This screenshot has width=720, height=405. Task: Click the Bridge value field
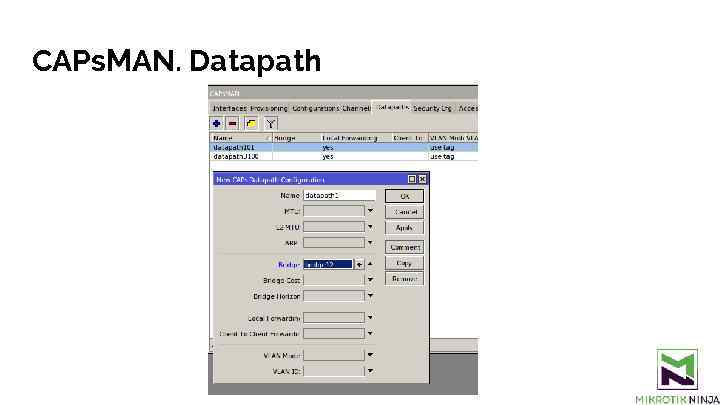click(328, 264)
